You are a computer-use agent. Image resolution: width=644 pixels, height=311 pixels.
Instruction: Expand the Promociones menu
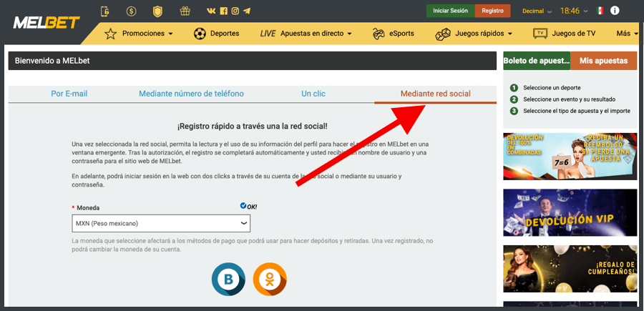coord(139,34)
